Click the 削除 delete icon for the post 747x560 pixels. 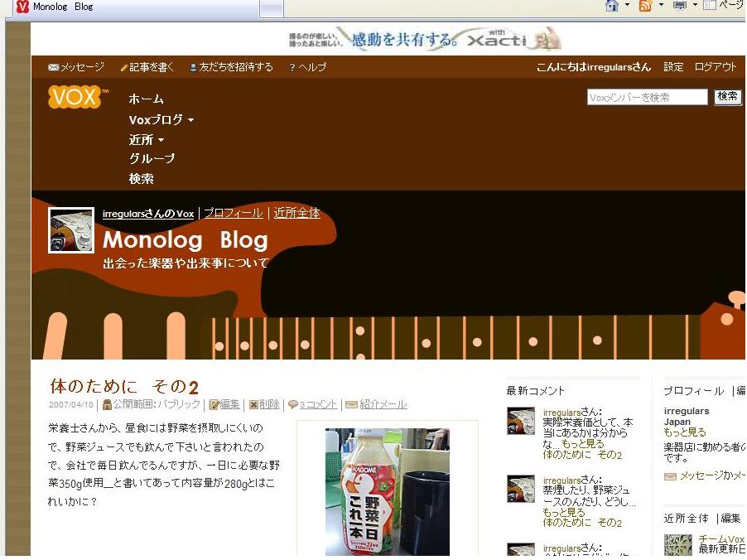(253, 404)
